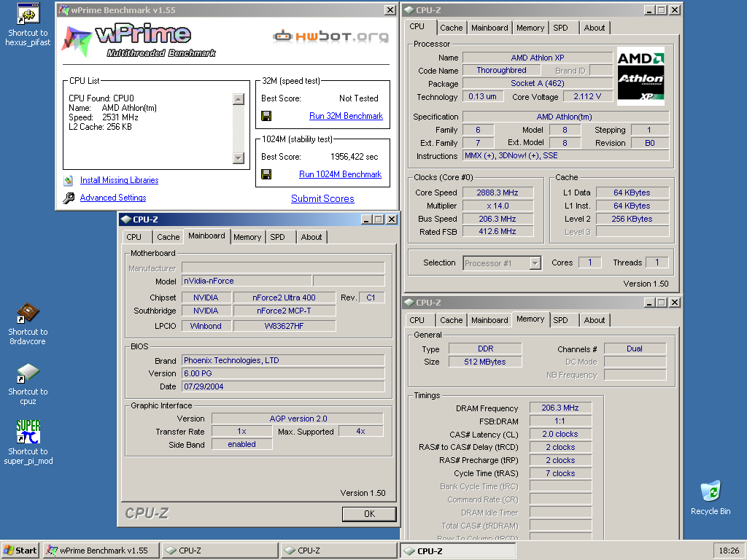Click the Memory Size value 512 MBytes
Screen dimensions: 747x560
(485, 362)
